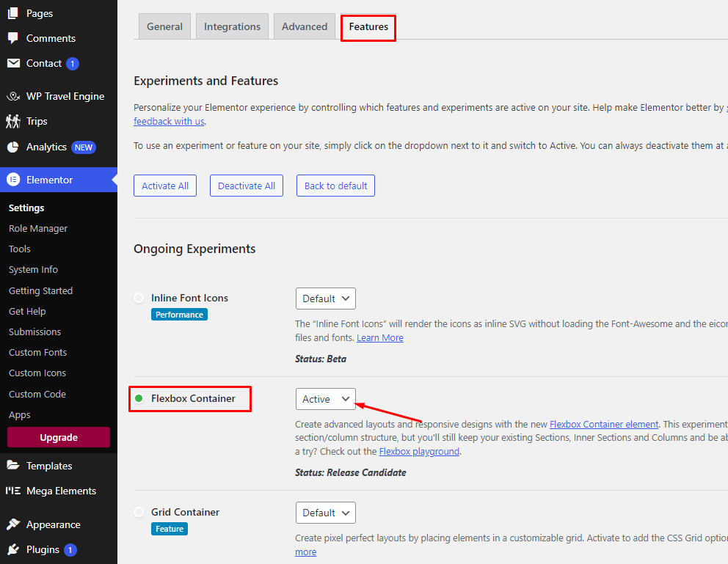Open the Flexbox playground link
Screen dimensions: 728x564
point(419,451)
